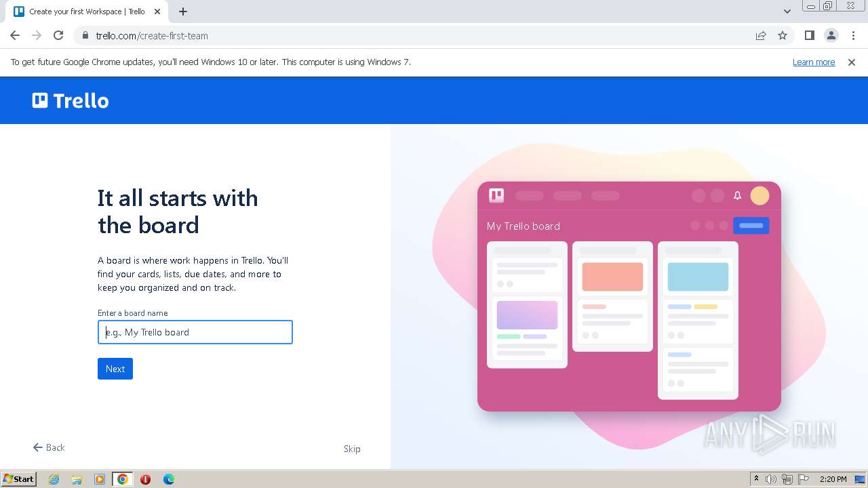Open the Windows Start button
The image size is (868, 488).
click(18, 479)
